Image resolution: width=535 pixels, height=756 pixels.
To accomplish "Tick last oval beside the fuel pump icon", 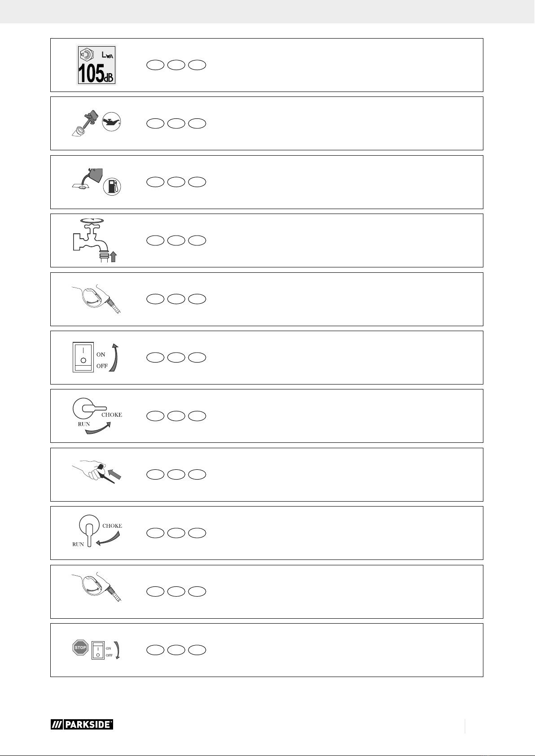I will [x=197, y=182].
